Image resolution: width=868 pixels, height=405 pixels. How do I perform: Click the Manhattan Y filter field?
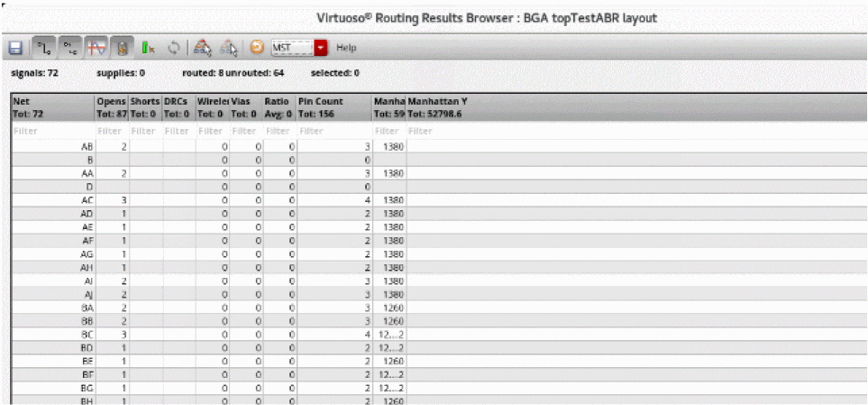636,132
